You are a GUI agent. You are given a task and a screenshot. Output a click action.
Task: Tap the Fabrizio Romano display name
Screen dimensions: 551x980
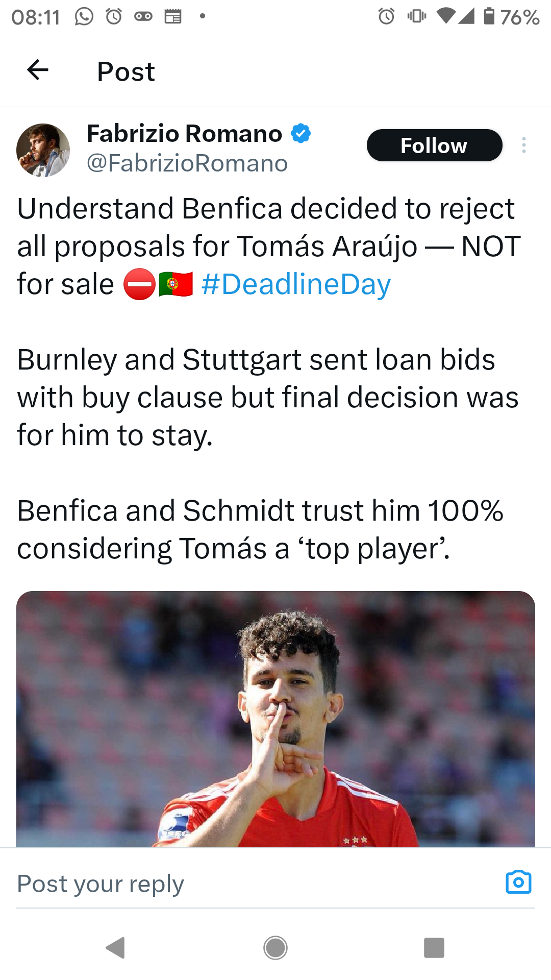coord(184,134)
